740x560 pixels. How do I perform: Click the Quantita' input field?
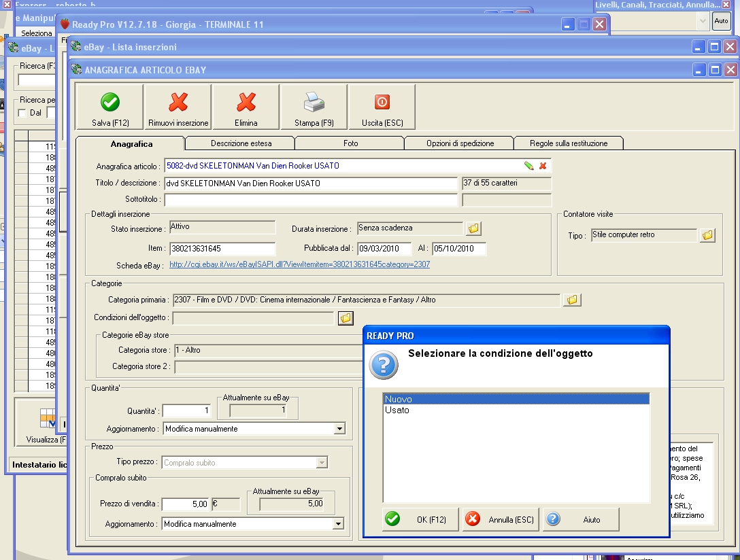[186, 411]
